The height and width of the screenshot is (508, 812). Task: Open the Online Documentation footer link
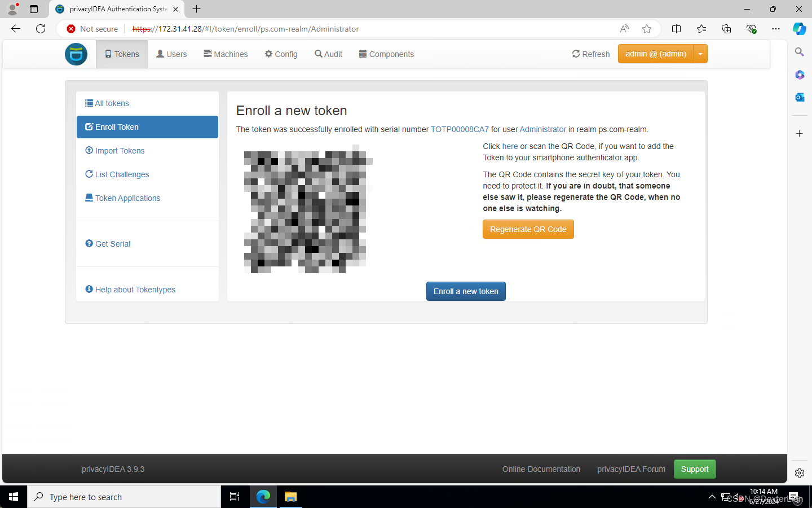coord(541,469)
